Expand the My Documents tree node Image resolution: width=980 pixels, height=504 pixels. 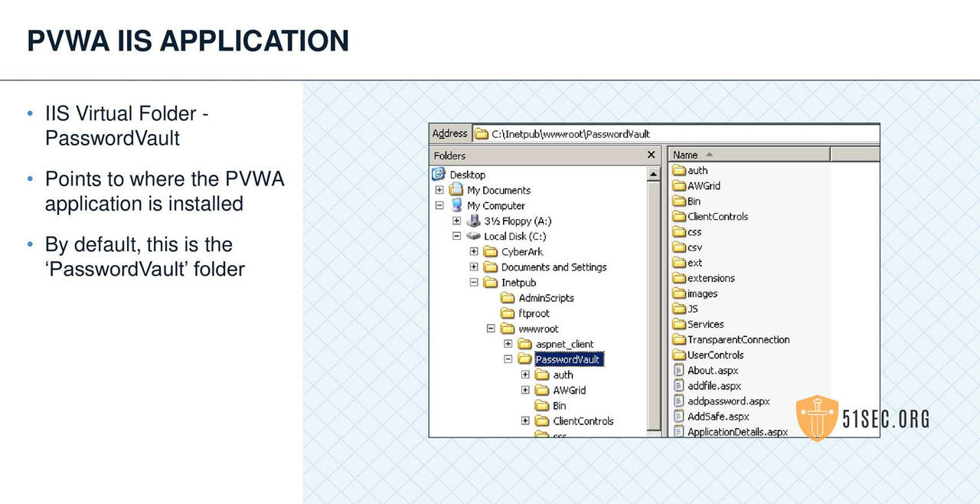pyautogui.click(x=439, y=190)
